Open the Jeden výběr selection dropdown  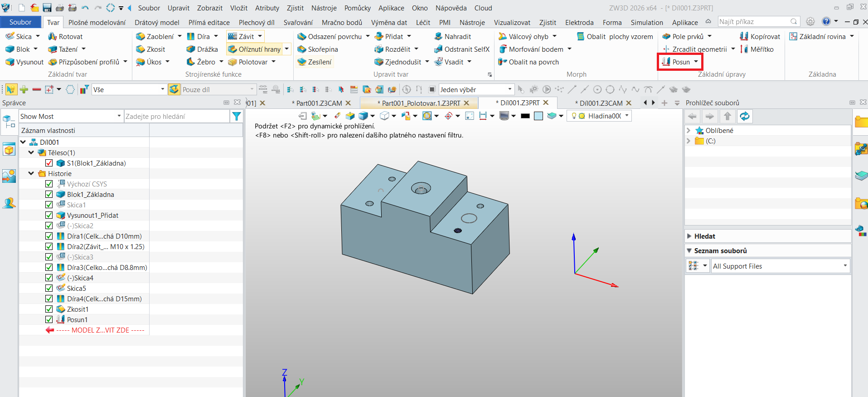tap(476, 89)
